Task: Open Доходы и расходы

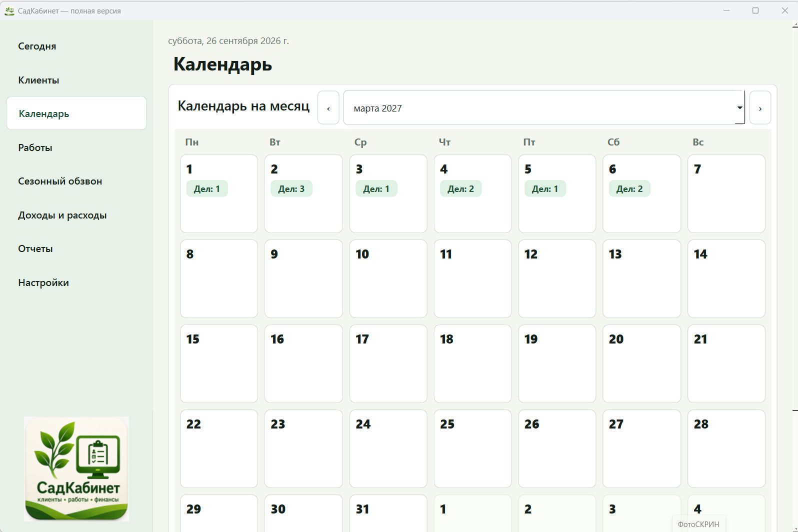Action: pyautogui.click(x=76, y=215)
